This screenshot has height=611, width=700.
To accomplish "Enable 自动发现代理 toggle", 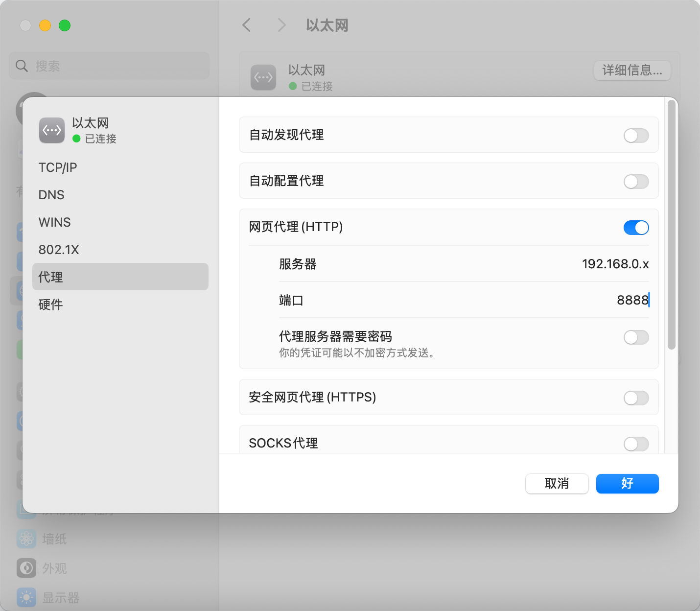I will point(636,136).
